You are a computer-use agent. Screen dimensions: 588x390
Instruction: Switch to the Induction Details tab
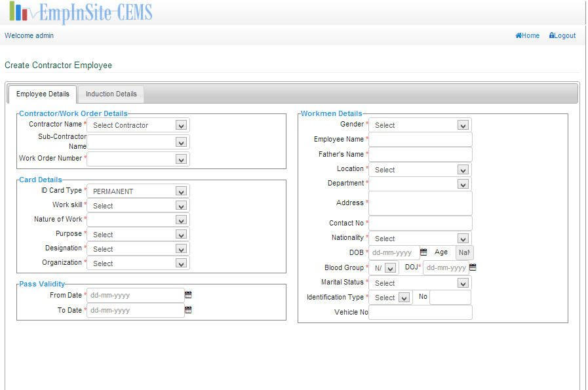click(x=110, y=94)
